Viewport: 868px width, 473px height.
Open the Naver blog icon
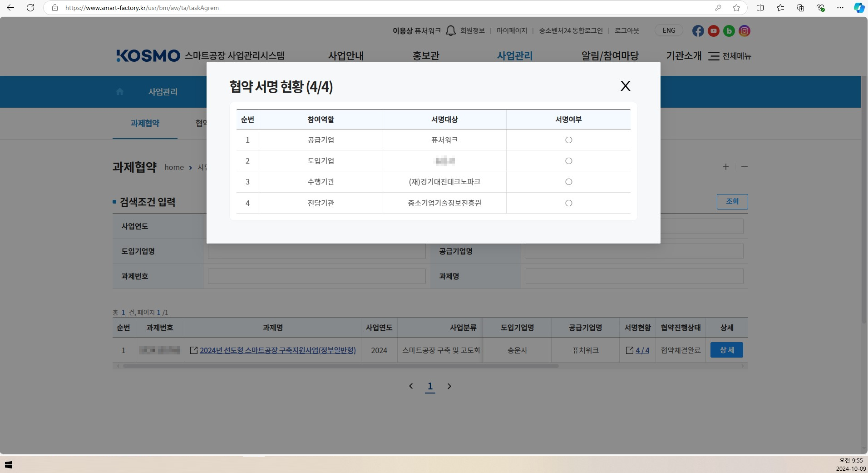[729, 30]
